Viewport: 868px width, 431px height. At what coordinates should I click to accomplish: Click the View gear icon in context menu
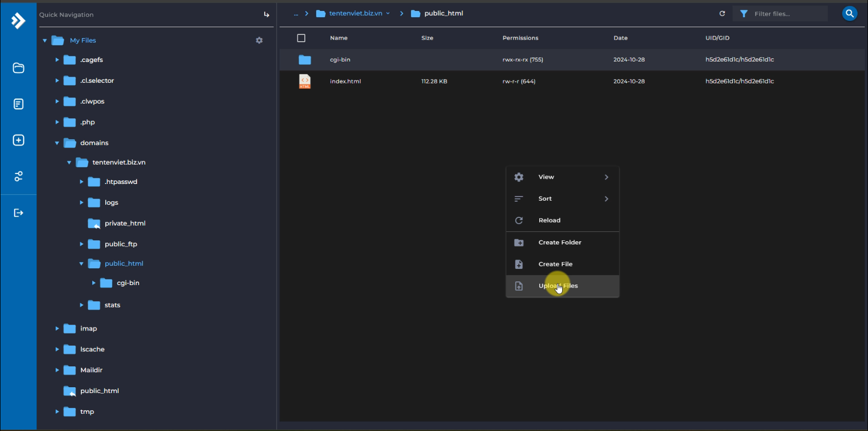pyautogui.click(x=519, y=177)
